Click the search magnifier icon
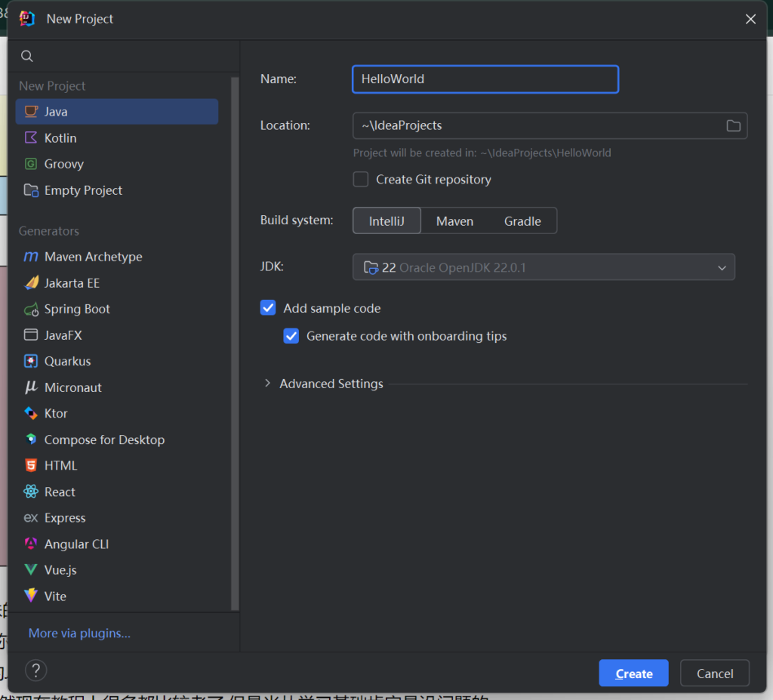Viewport: 773px width, 700px height. (27, 56)
